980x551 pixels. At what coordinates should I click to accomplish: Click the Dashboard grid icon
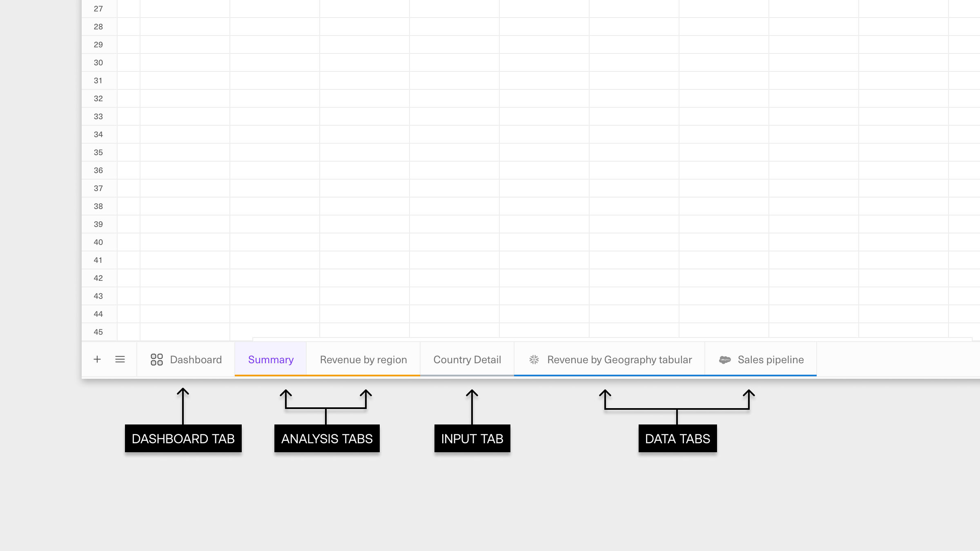coord(157,360)
